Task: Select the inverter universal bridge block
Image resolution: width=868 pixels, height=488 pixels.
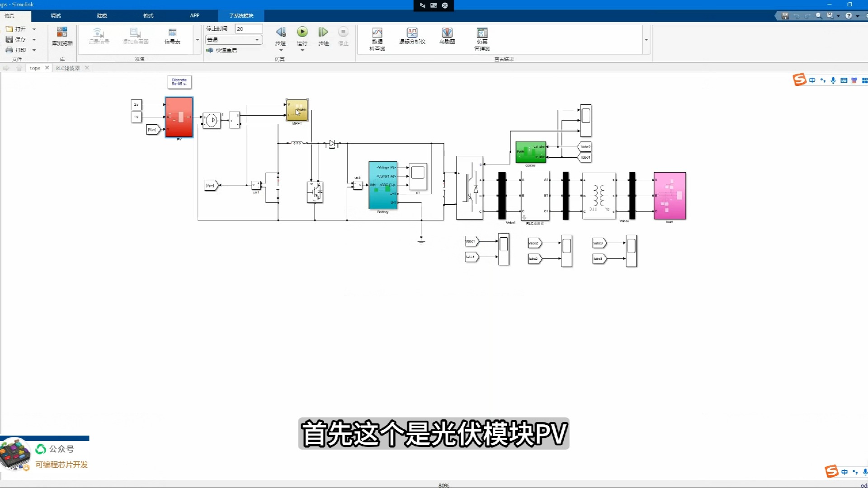Action: (x=470, y=188)
